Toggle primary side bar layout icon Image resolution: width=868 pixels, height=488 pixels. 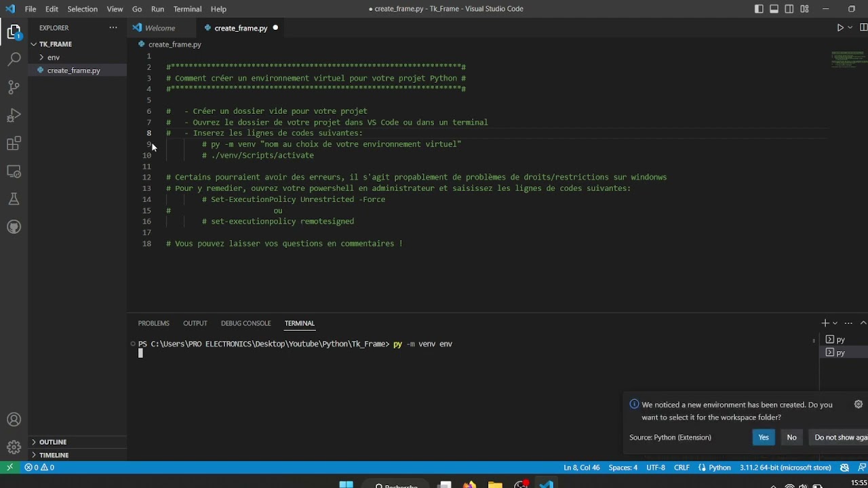759,9
